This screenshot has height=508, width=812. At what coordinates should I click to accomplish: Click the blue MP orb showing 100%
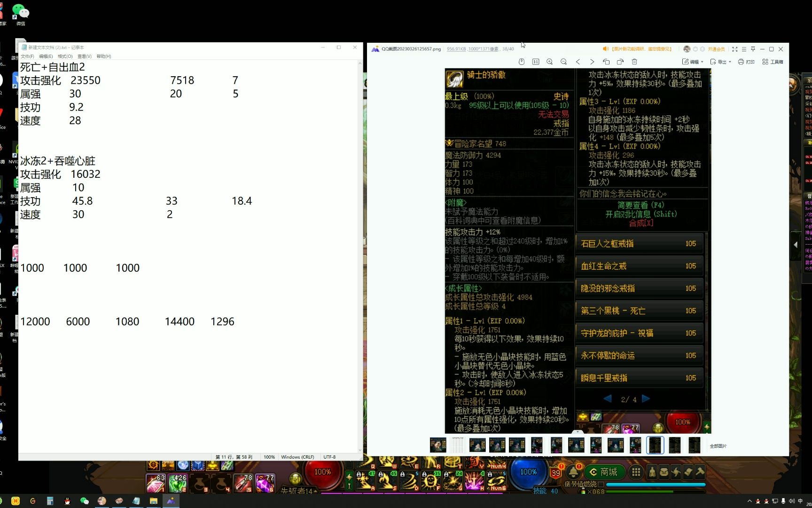coord(528,472)
